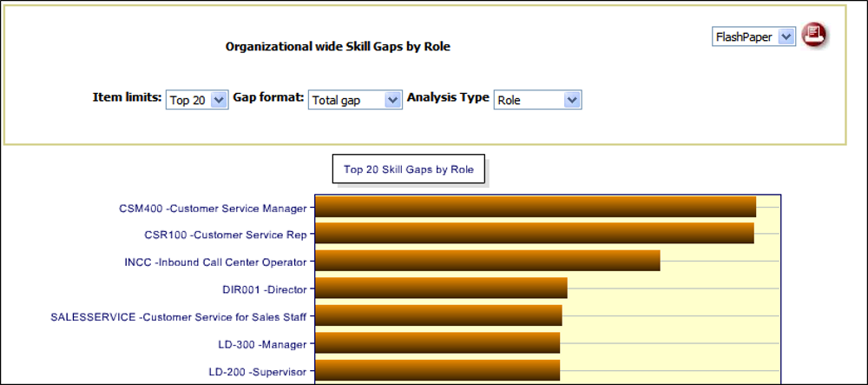868x385 pixels.
Task: Select the LD-200 Supervisor bar
Action: [437, 370]
